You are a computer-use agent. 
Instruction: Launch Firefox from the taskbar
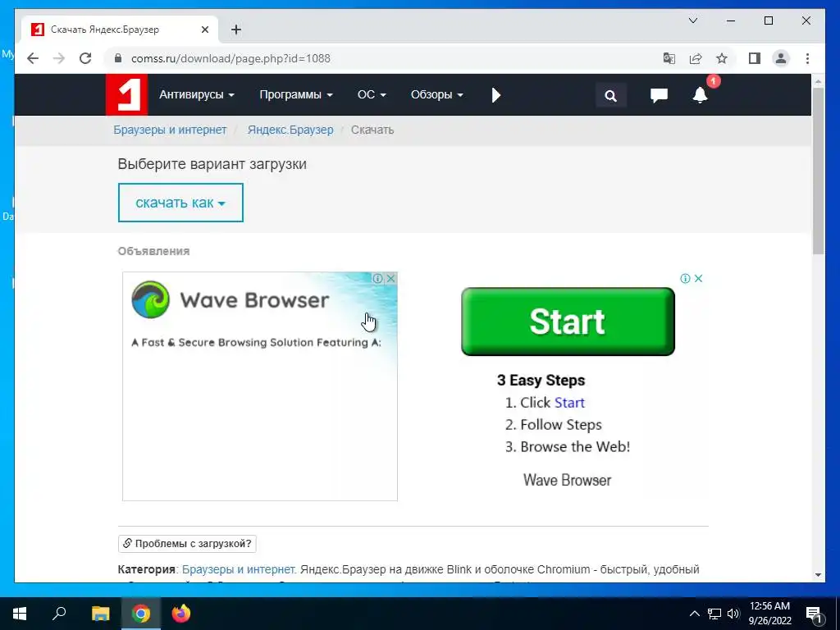click(181, 614)
